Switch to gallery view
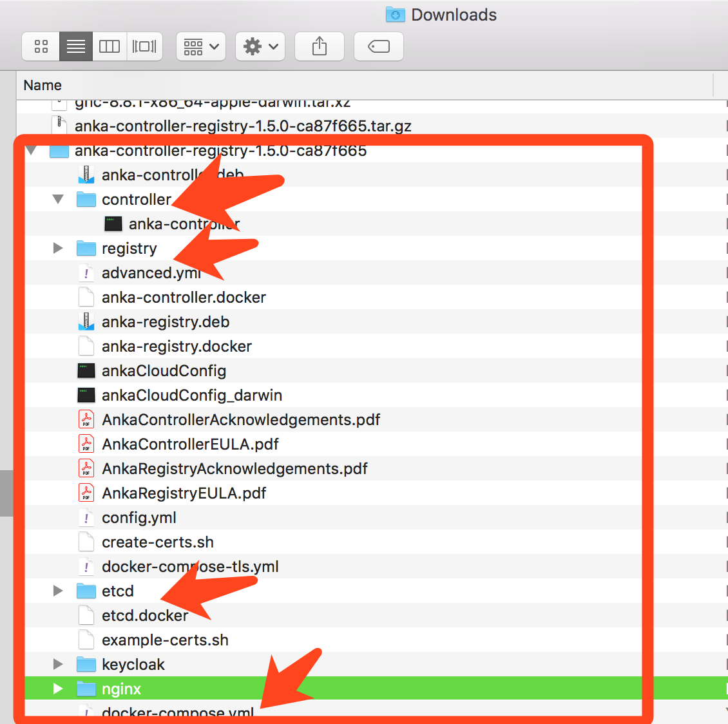728x724 pixels. (144, 46)
